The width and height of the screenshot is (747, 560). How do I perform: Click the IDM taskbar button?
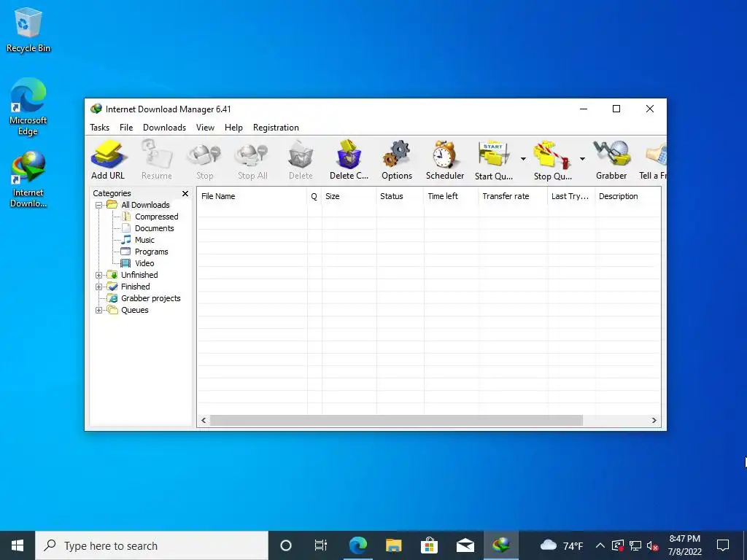point(500,545)
